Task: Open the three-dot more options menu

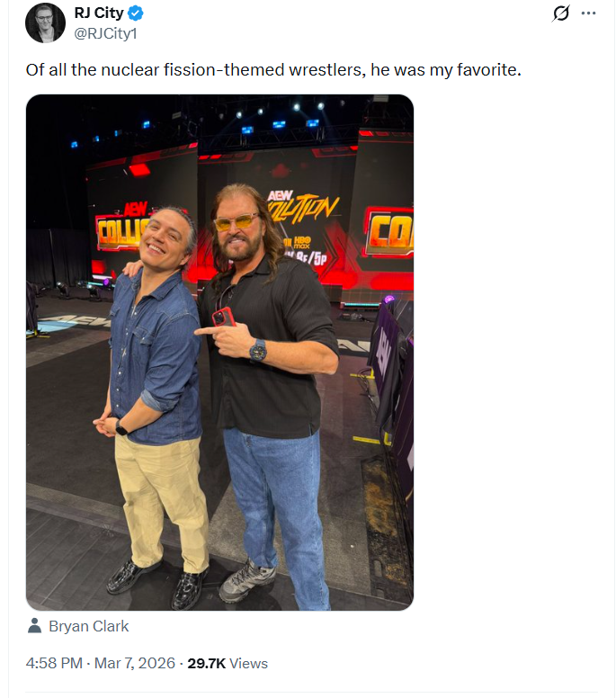Action: pos(588,13)
